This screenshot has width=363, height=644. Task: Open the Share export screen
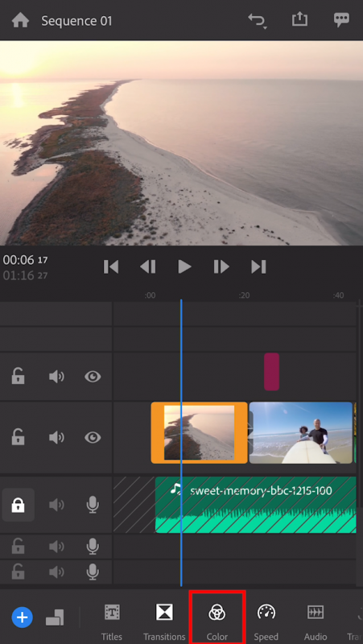point(299,19)
